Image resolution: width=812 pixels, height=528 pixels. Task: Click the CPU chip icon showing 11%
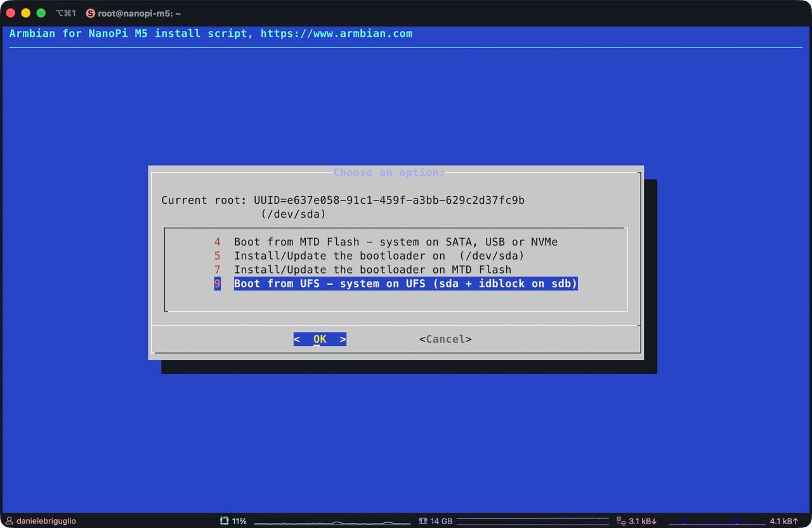click(224, 521)
